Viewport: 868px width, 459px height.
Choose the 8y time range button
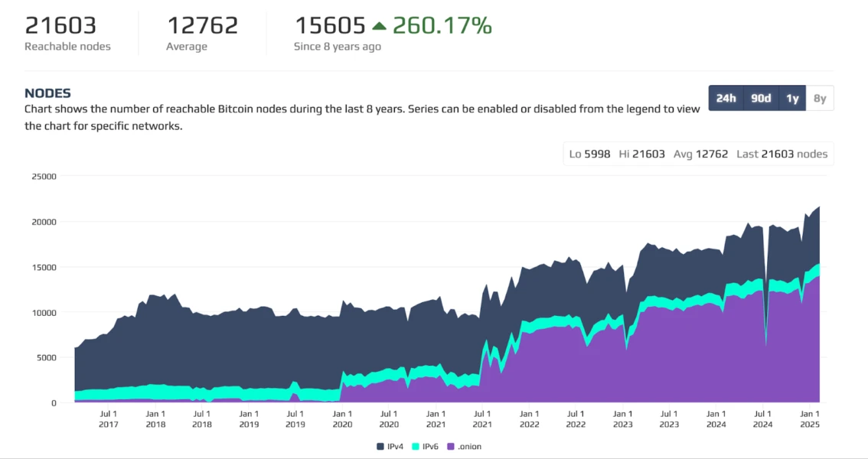820,98
